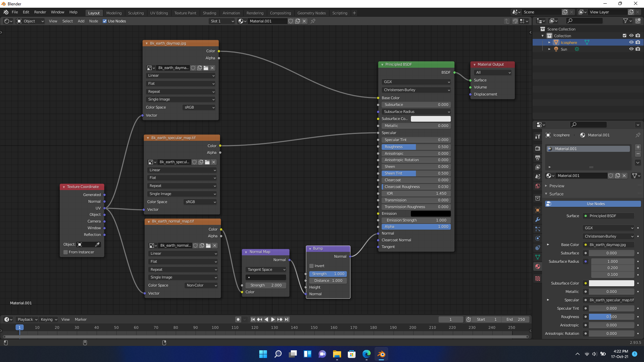Click Subsurface Color swatch in properties

(611, 284)
